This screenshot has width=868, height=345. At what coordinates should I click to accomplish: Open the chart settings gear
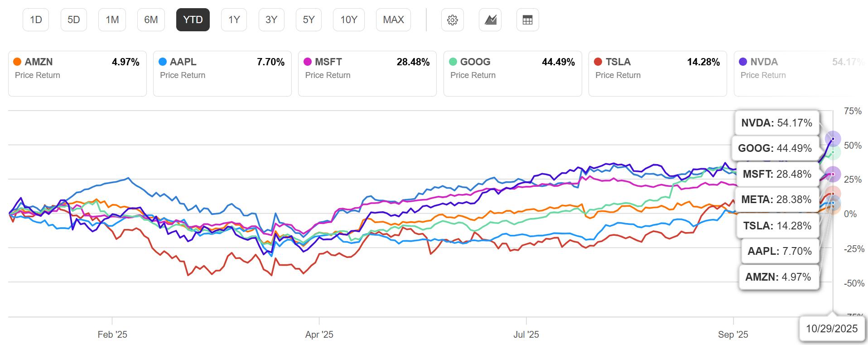tap(453, 19)
